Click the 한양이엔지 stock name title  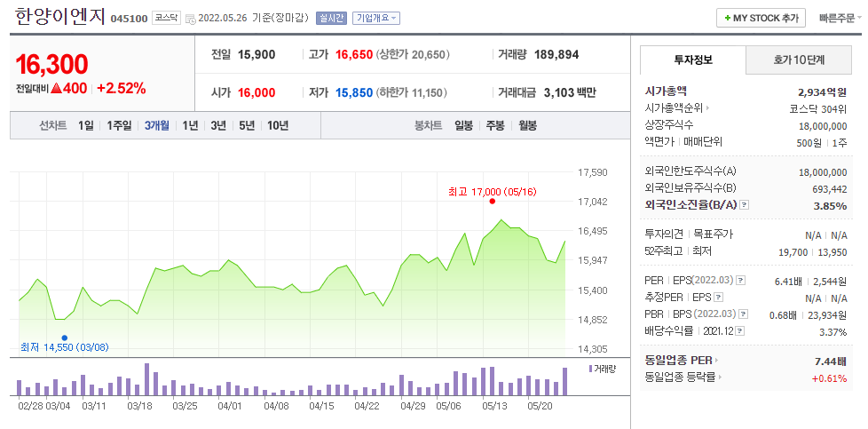(x=59, y=17)
